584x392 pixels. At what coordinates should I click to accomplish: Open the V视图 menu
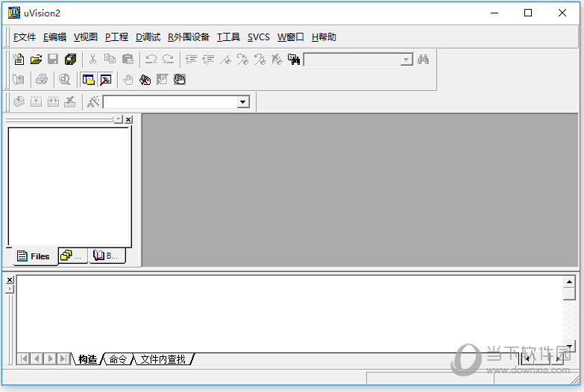point(86,37)
